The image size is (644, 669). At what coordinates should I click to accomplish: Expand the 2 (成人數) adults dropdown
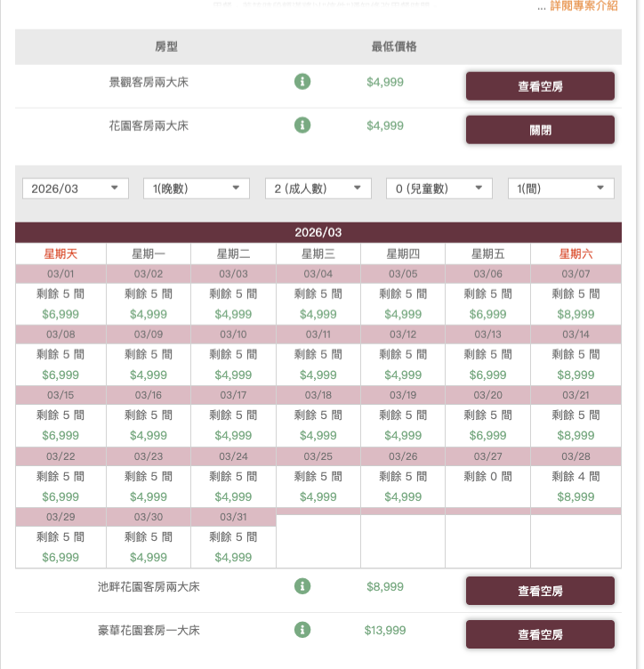click(318, 189)
